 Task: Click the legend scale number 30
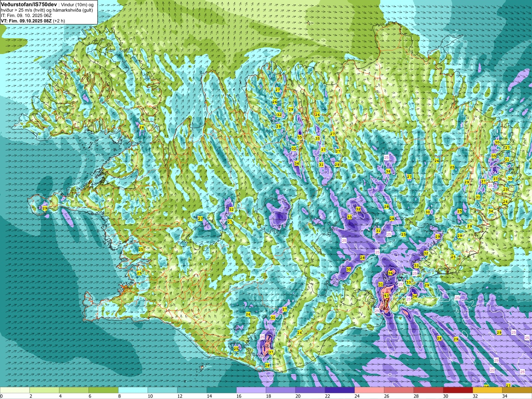(x=445, y=396)
